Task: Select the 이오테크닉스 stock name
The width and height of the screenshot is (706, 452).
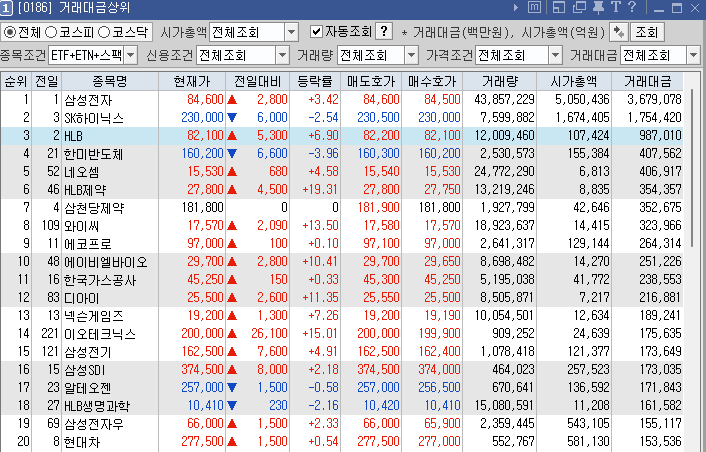Action: click(100, 334)
